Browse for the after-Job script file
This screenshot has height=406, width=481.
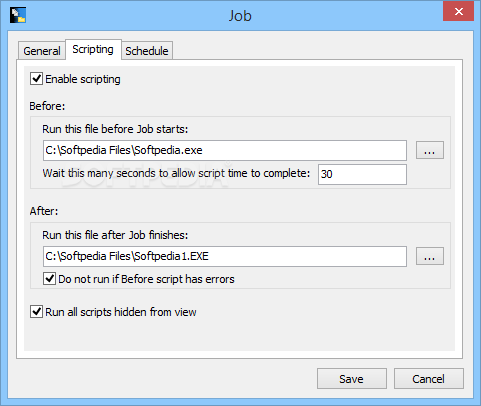tap(430, 256)
